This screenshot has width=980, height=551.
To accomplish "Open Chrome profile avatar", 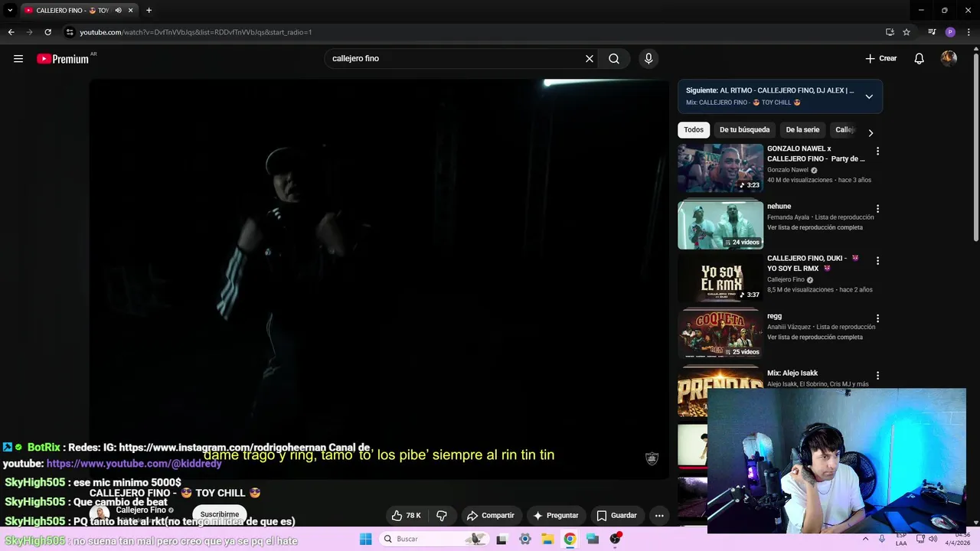I will click(950, 32).
